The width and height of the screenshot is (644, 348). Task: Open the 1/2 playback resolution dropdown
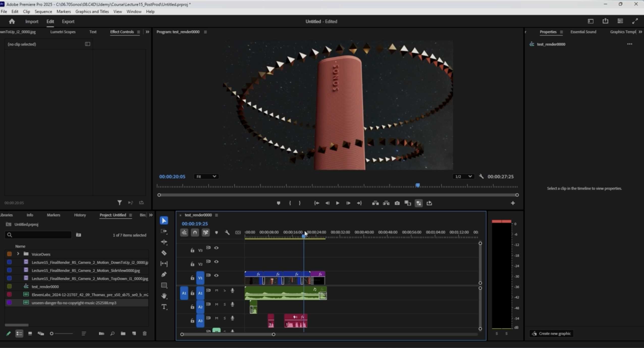(x=463, y=177)
